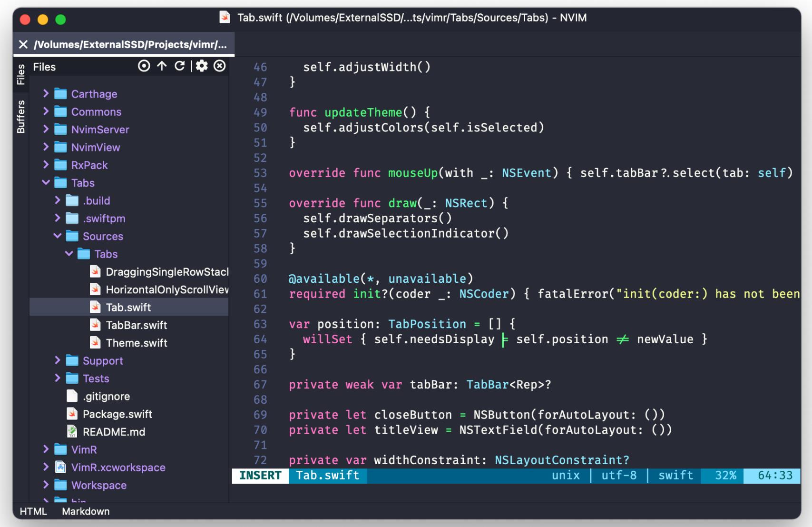This screenshot has height=527, width=812.
Task: Toggle the Buffers sidebar tool button
Action: coord(21,117)
